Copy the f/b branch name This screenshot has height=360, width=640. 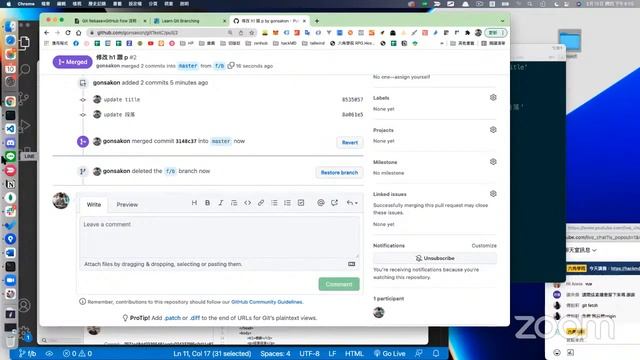point(231,65)
